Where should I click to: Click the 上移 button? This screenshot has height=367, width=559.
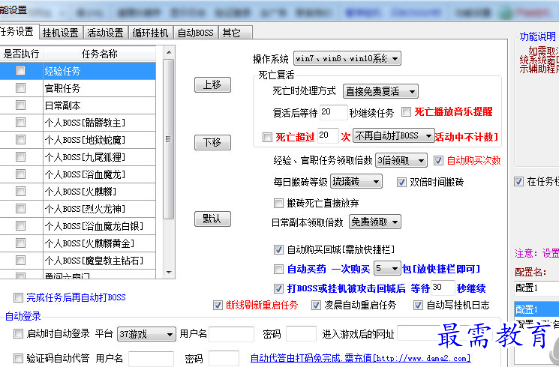pyautogui.click(x=212, y=85)
